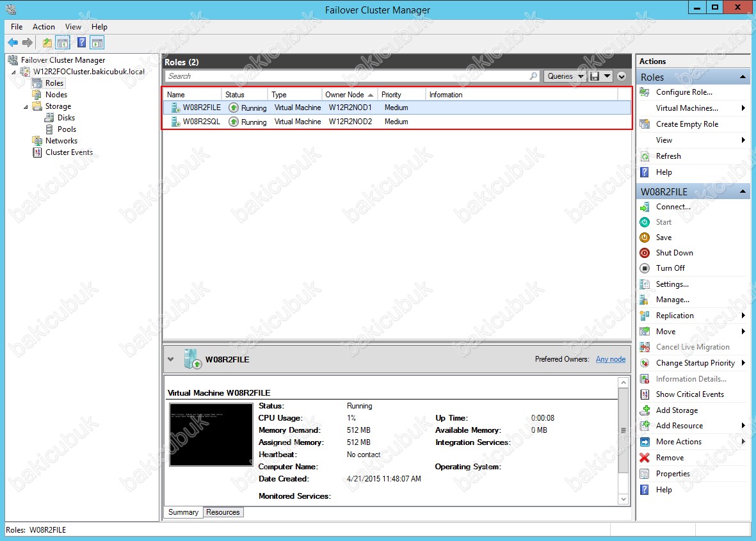Select Pools under Storage
This screenshot has width=756, height=541.
click(67, 129)
